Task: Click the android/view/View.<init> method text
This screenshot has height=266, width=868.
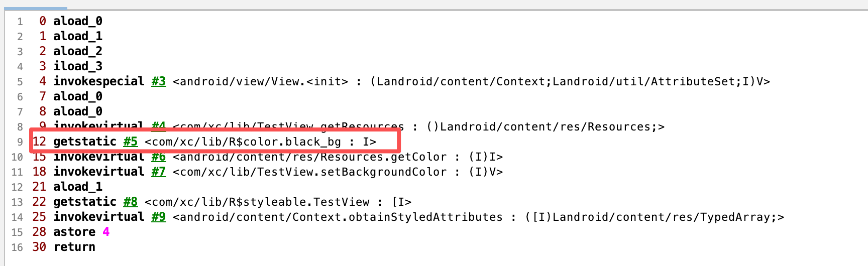Action: [260, 81]
